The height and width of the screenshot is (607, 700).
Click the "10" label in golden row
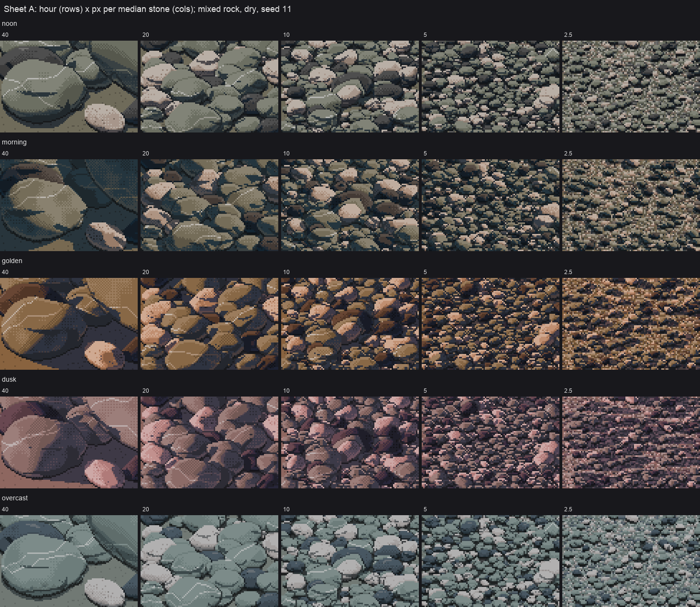(286, 272)
